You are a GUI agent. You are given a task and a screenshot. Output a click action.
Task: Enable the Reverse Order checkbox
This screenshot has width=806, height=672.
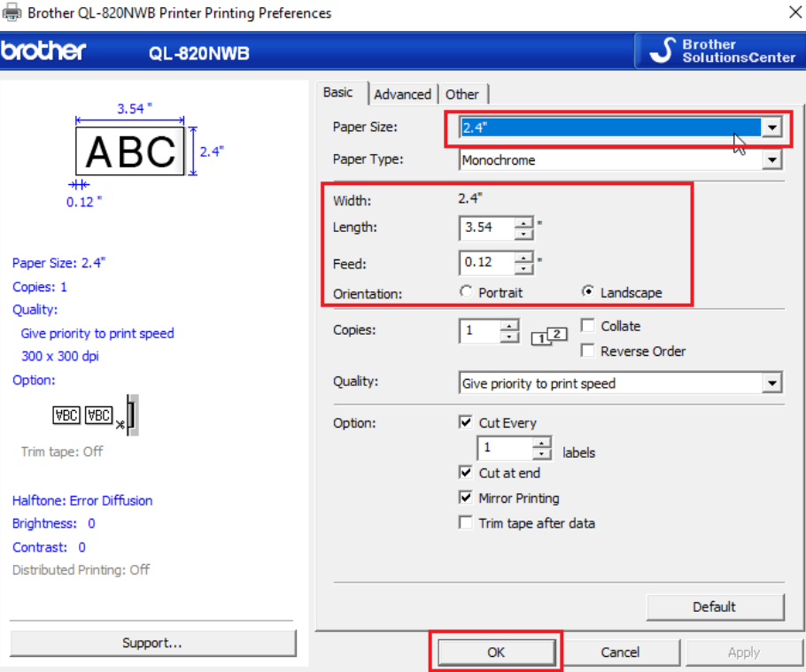tap(587, 351)
